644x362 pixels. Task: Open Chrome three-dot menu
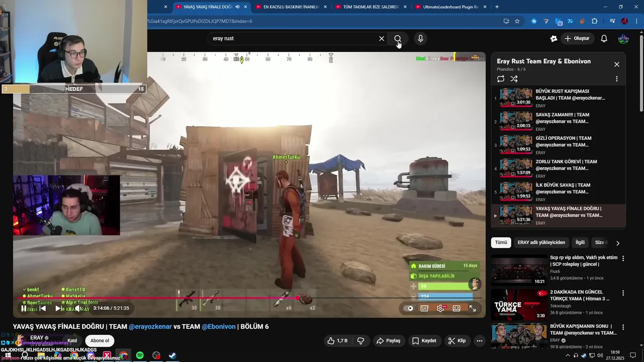(636, 21)
